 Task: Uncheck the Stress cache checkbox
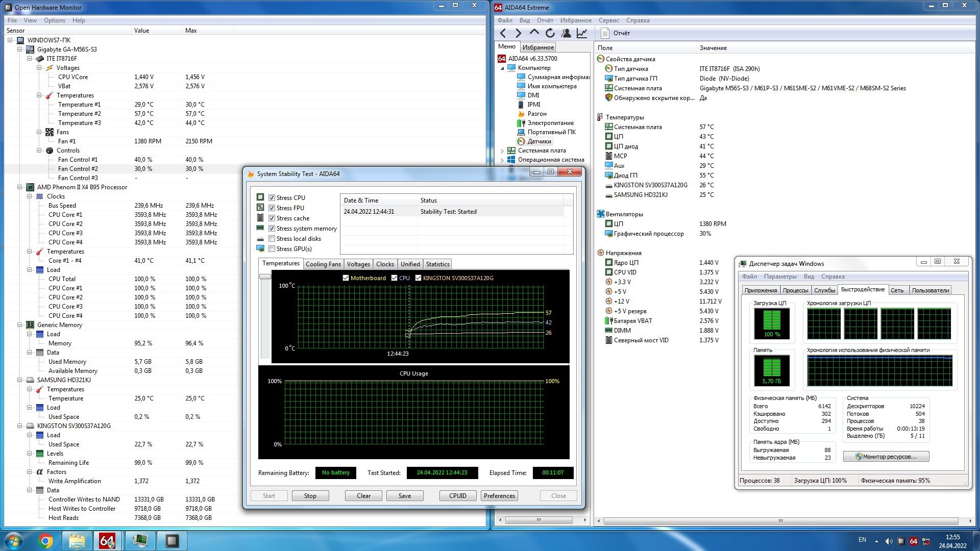tap(272, 218)
